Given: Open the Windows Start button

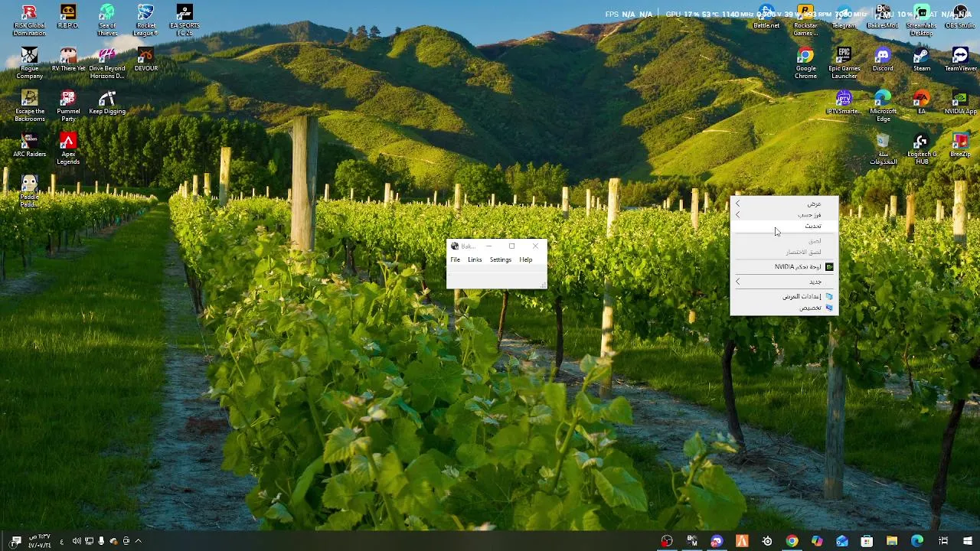Looking at the screenshot, I should tap(968, 541).
